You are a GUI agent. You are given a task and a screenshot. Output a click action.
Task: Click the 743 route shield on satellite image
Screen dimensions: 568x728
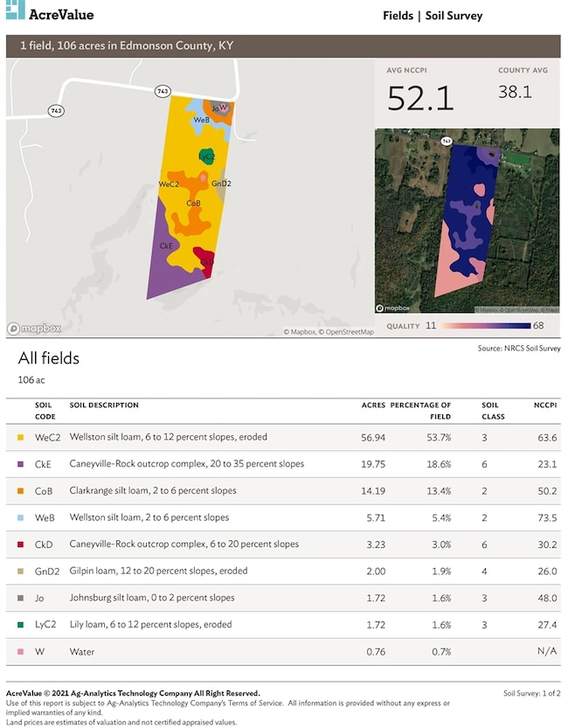tap(447, 141)
